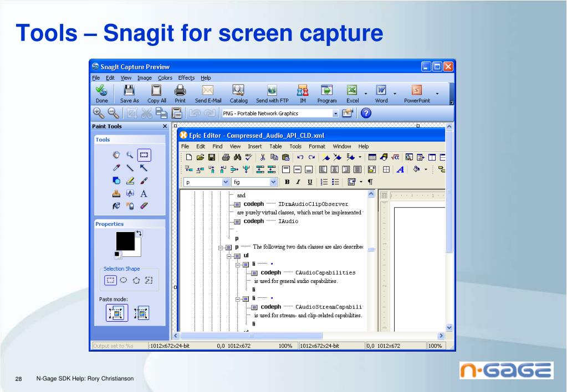Open the Epic Editor Format menu
This screenshot has width=567, height=392.
(x=317, y=146)
